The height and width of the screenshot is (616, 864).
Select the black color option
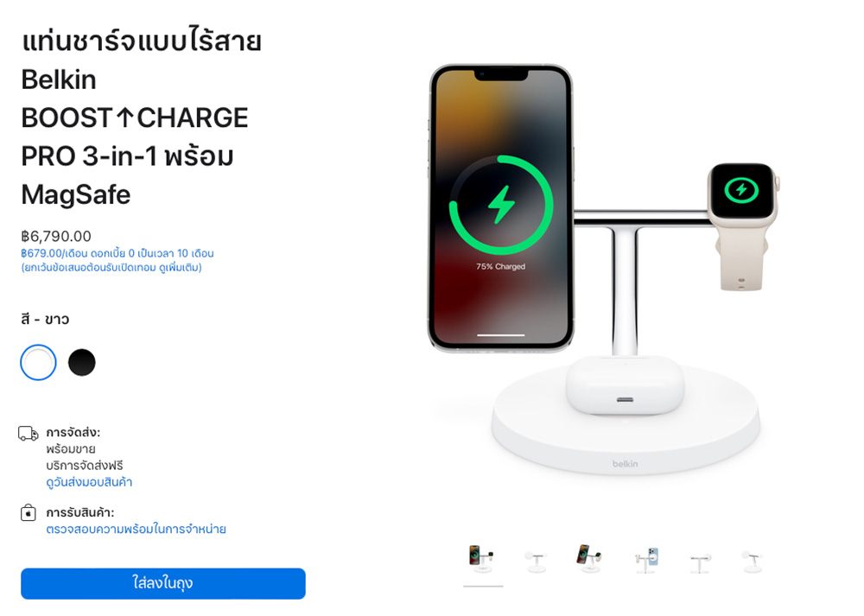pyautogui.click(x=81, y=363)
